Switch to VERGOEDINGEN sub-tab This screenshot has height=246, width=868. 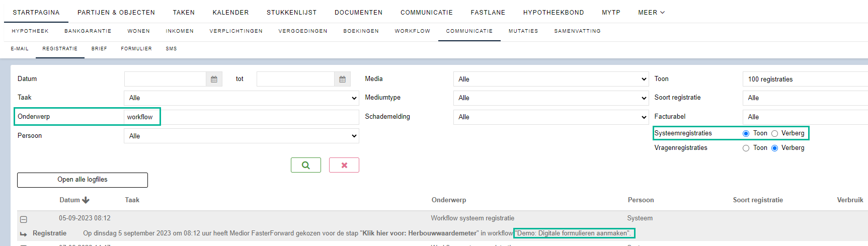click(303, 31)
